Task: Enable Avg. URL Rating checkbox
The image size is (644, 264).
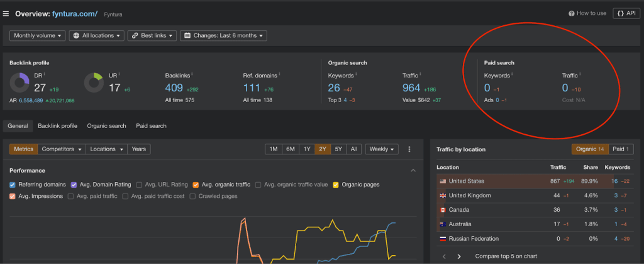Action: (x=140, y=185)
